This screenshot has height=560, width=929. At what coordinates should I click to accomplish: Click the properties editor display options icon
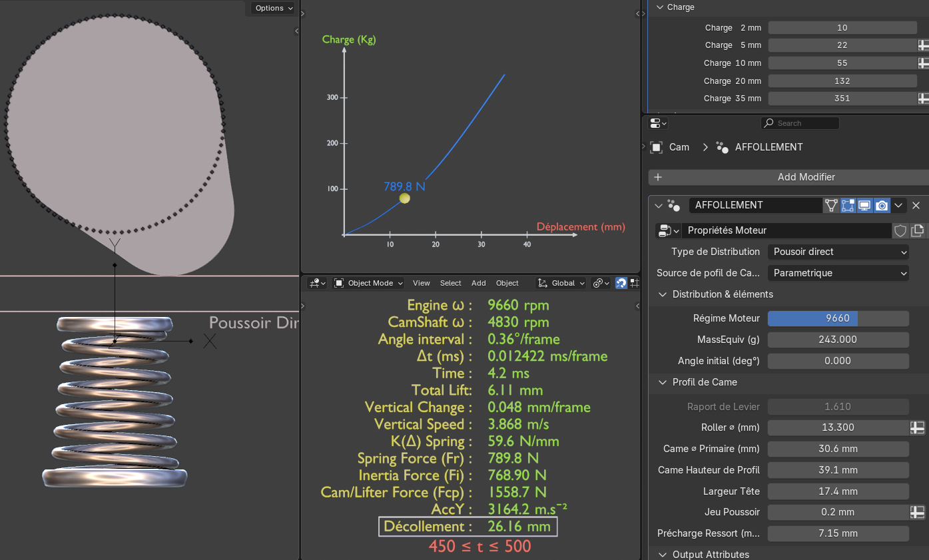(658, 123)
